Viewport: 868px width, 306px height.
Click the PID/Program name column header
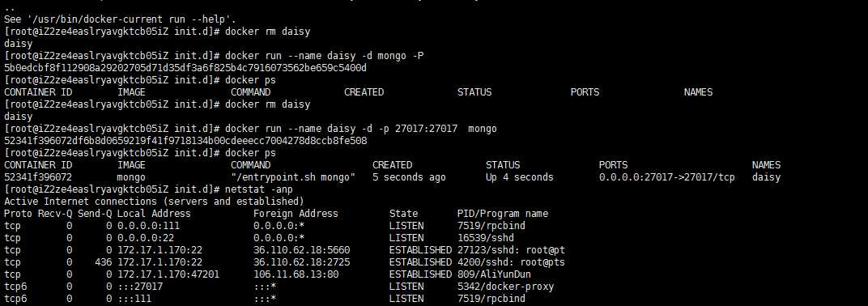[x=503, y=214]
